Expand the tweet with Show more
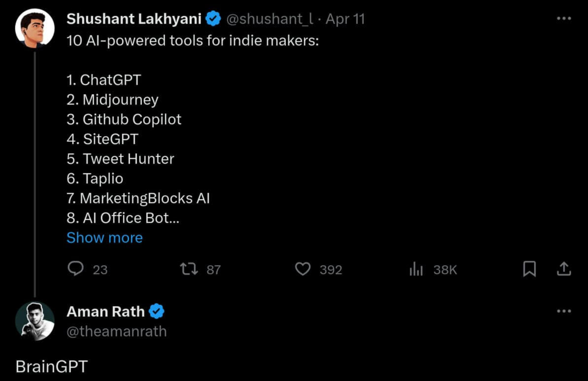588x381 pixels. tap(104, 238)
